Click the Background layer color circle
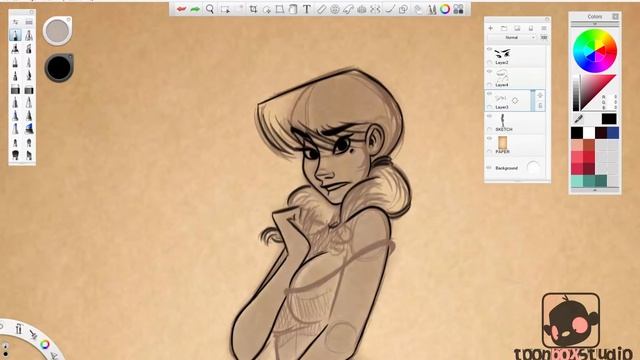This screenshot has width=640, height=360. (533, 168)
